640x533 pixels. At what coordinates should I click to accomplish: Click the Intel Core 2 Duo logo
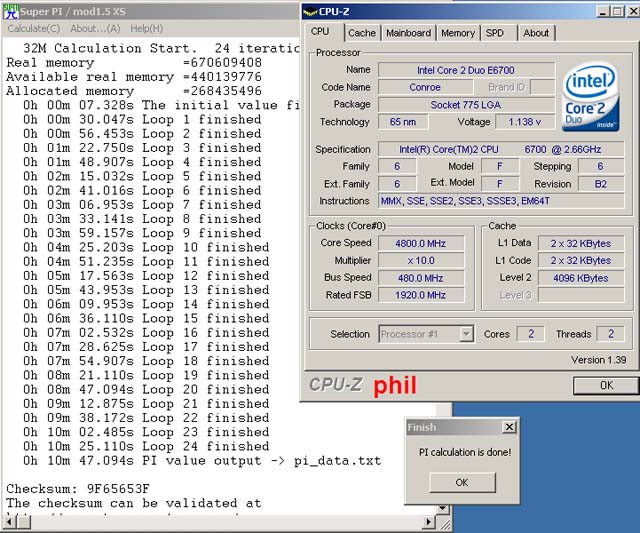tap(591, 97)
